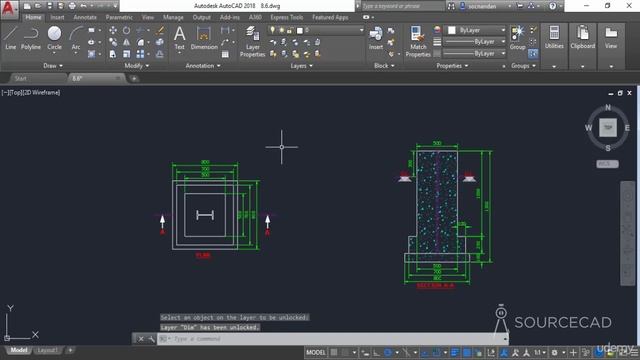Click the Print icon in quick access toolbar
The height and width of the screenshot is (360, 640).
(x=72, y=6)
